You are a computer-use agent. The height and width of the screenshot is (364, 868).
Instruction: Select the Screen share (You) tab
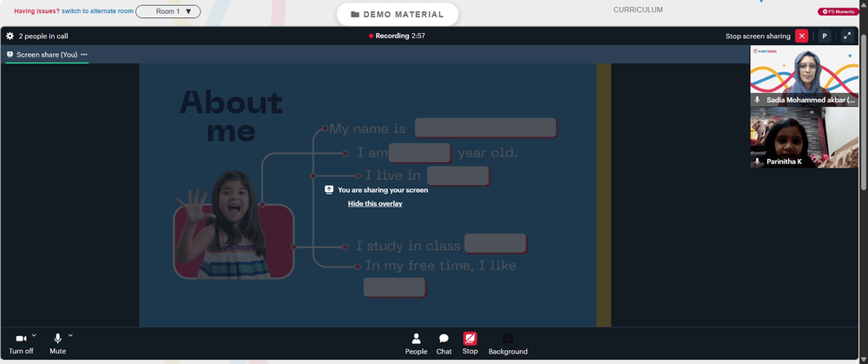coord(47,54)
